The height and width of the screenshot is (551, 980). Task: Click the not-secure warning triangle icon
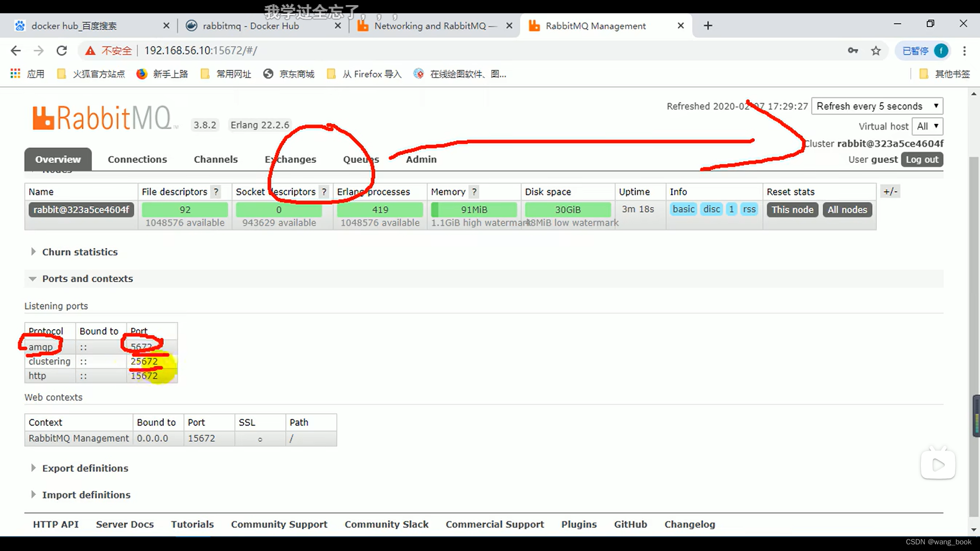coord(90,51)
